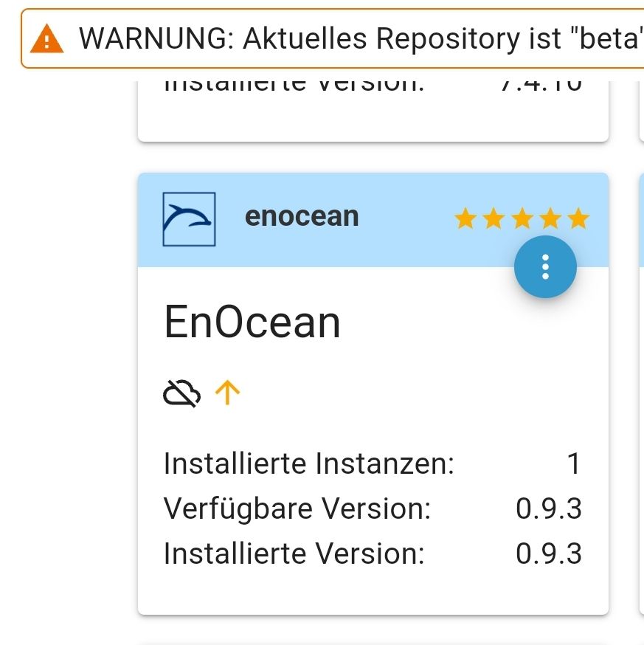Open the three-dot menu on EnOcean card
Image resolution: width=644 pixels, height=645 pixels.
pos(545,267)
